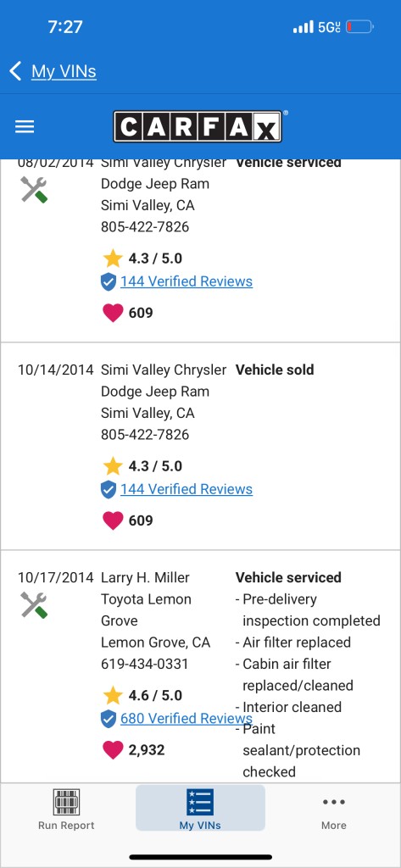Viewport: 401px width, 868px height.
Task: Tap verified shield icon by 680 Verified Reviews
Action: click(x=109, y=719)
